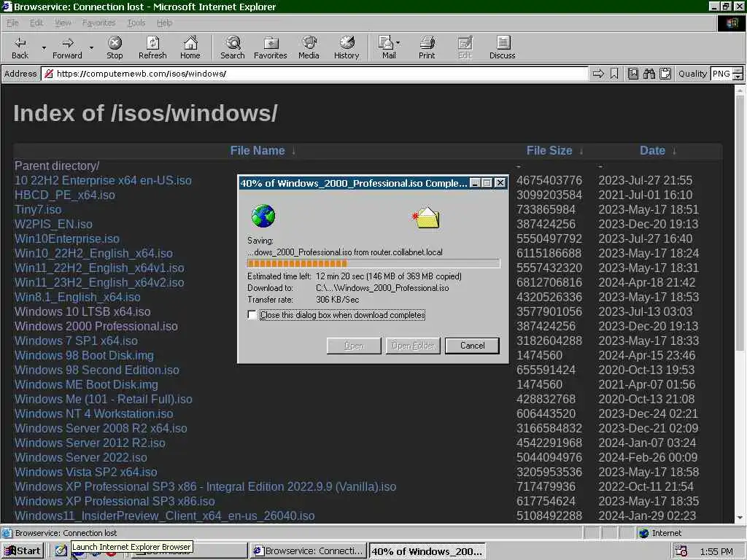Screen dimensions: 747x560
Task: Click the 1:55 PM clock
Action: tap(716, 551)
